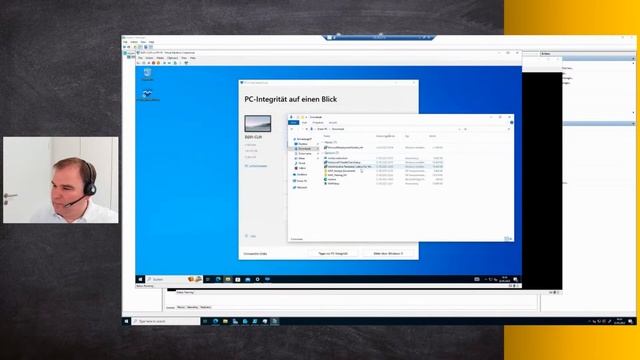Open Microsoft Store on the VM taskbar
The height and width of the screenshot is (360, 640).
point(238,279)
